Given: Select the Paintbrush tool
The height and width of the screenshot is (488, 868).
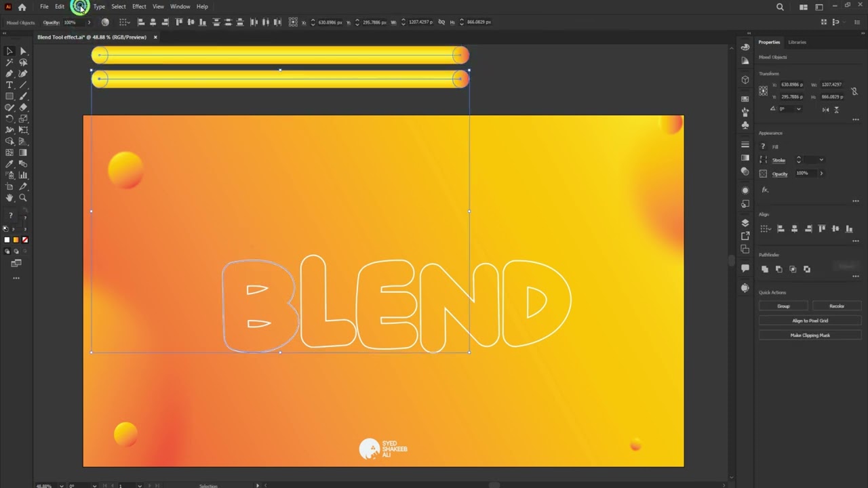Looking at the screenshot, I should [x=23, y=96].
